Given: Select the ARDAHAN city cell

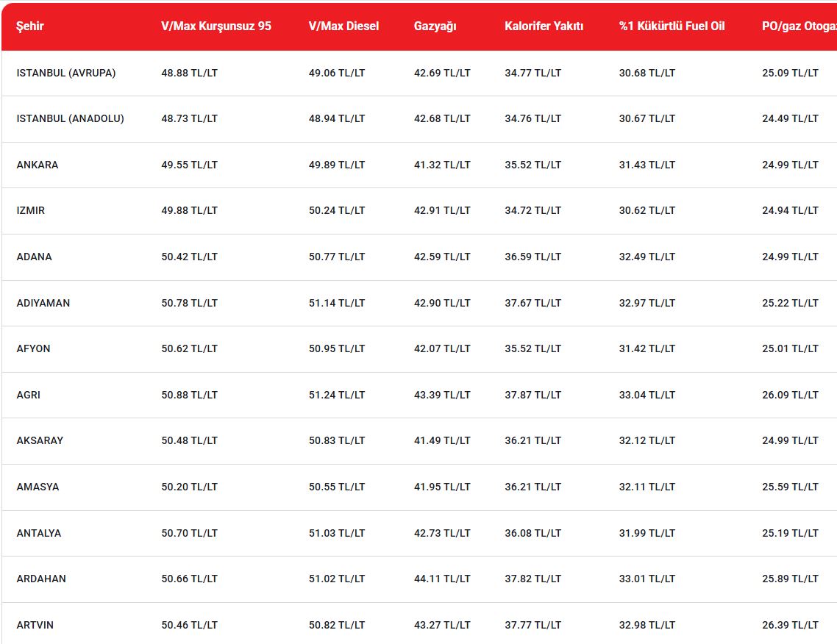Looking at the screenshot, I should coord(41,579).
